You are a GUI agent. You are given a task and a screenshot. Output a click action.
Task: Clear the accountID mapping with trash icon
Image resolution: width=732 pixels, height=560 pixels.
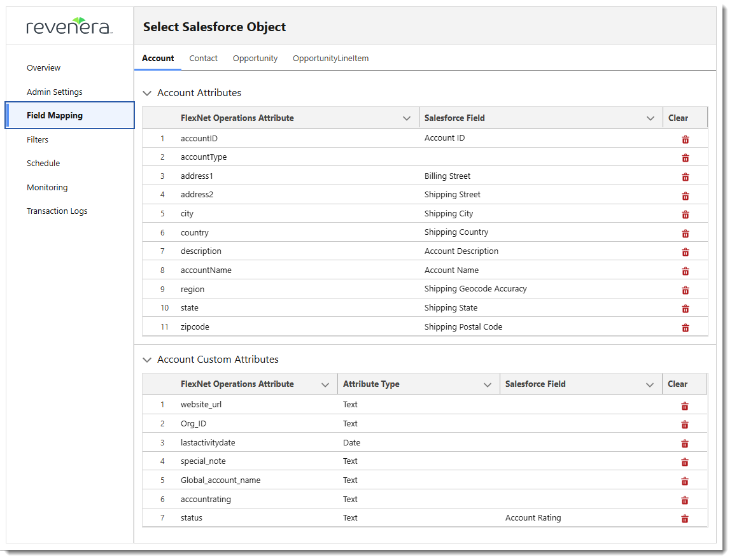coord(686,139)
